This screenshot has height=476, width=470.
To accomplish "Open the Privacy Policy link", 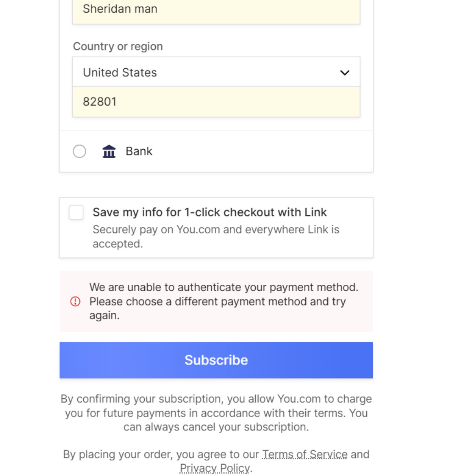I will pyautogui.click(x=215, y=468).
